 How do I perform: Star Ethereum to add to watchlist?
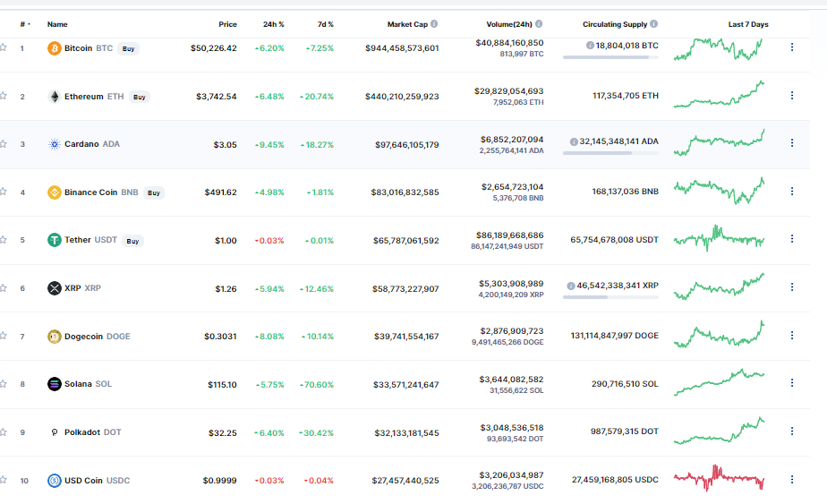pos(4,96)
